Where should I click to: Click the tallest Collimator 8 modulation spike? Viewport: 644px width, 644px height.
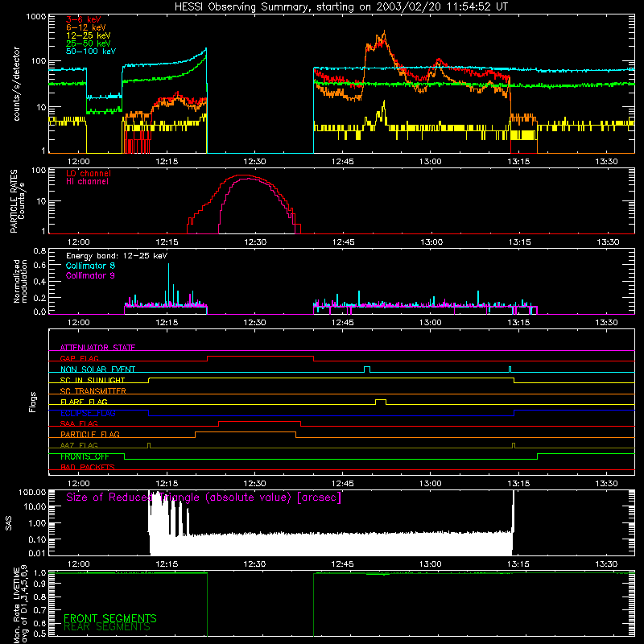168,283
